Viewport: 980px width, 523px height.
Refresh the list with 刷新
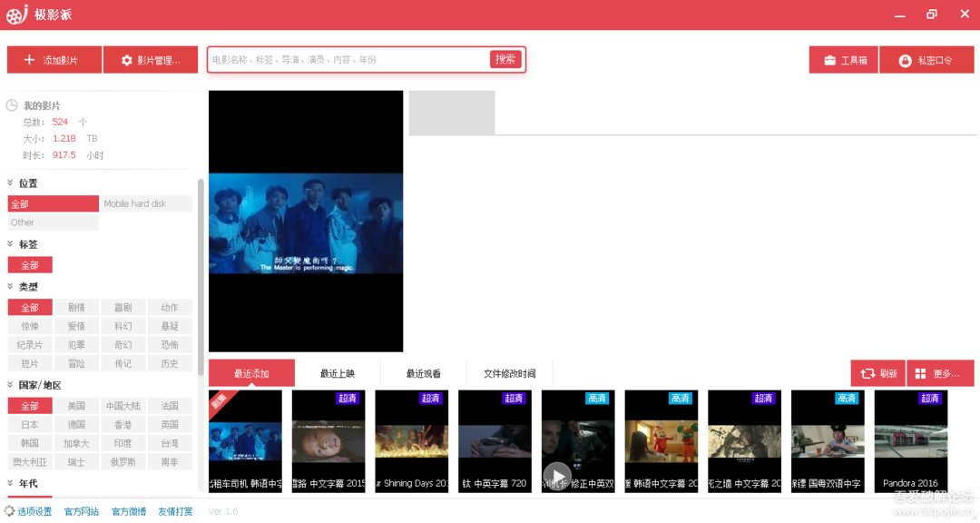878,373
